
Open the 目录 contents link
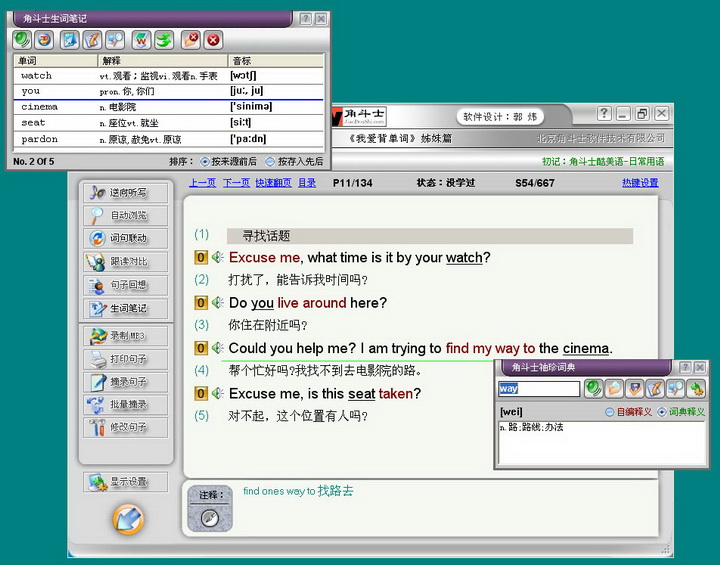coord(307,183)
